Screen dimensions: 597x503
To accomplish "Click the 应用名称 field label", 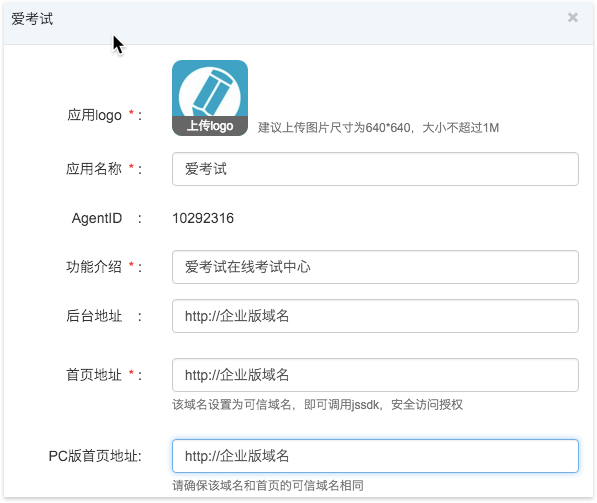I will (x=94, y=169).
